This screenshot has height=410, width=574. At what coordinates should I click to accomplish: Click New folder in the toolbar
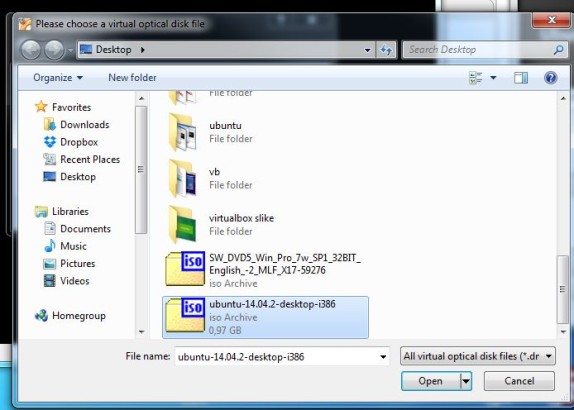pos(132,78)
